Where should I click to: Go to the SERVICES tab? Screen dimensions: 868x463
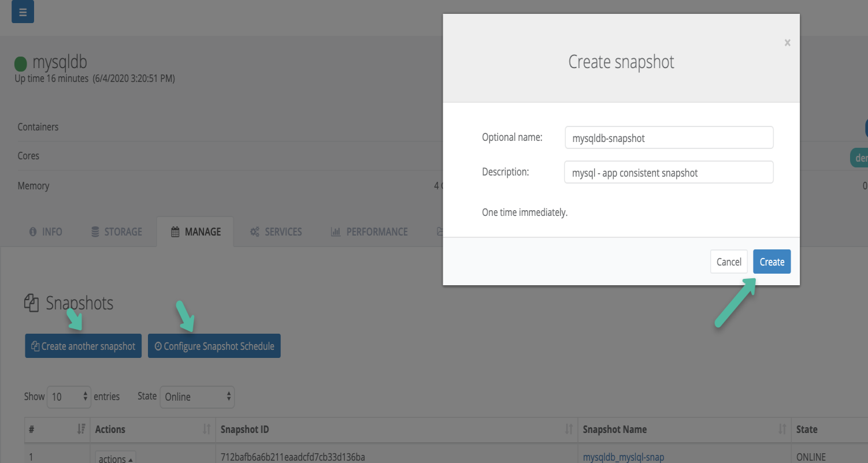pos(276,231)
